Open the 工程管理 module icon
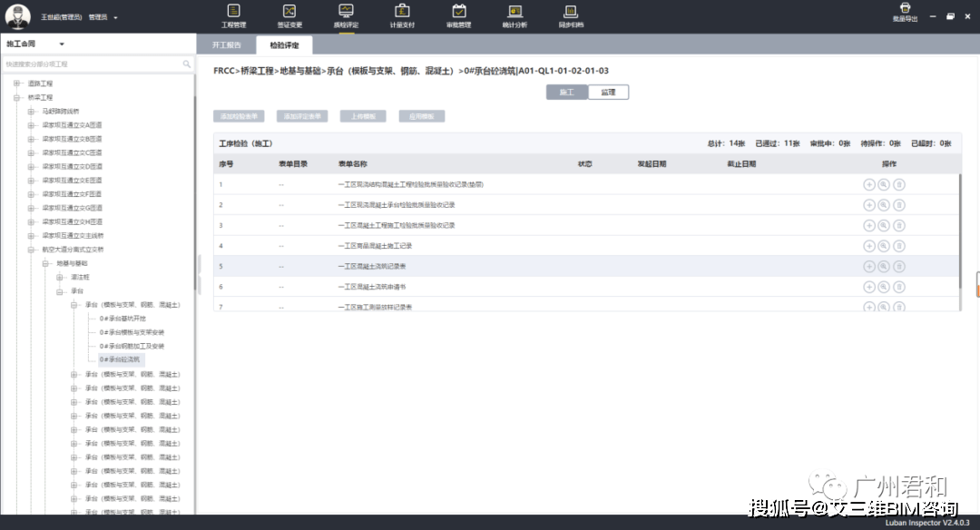980x530 pixels. coord(234,11)
